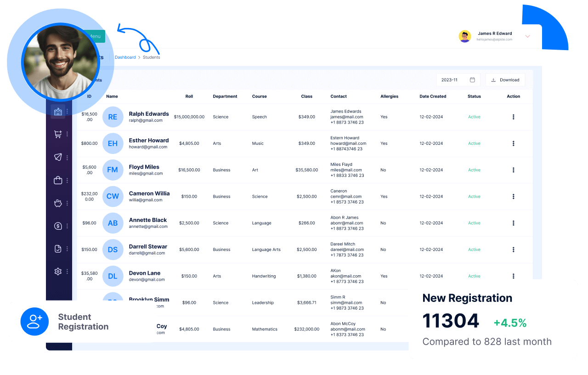
Task: Sort by the Date Created column header
Action: click(x=433, y=97)
